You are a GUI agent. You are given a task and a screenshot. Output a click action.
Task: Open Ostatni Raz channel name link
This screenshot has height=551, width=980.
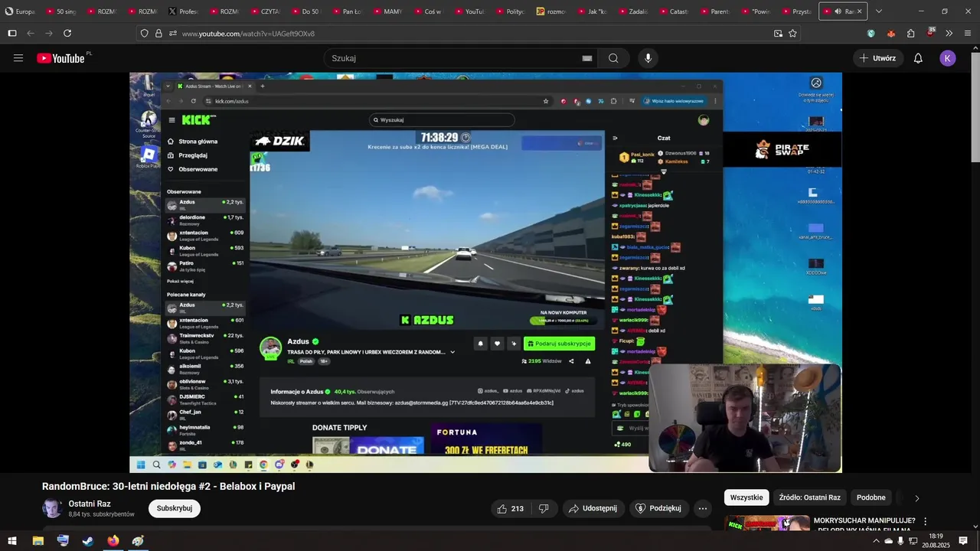[x=90, y=504]
